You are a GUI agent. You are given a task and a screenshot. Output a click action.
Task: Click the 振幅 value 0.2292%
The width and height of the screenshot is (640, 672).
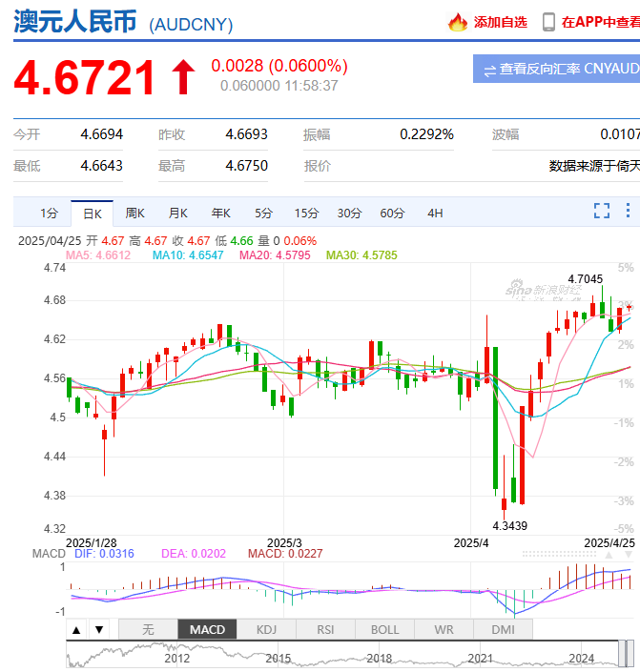click(x=426, y=134)
